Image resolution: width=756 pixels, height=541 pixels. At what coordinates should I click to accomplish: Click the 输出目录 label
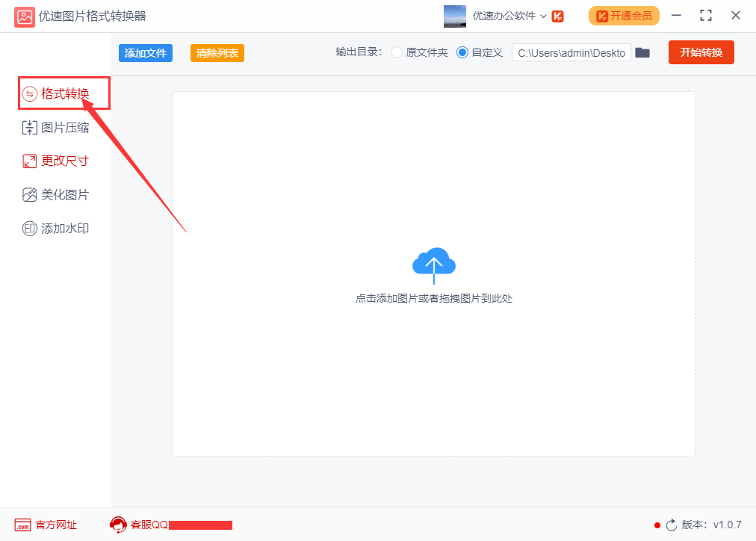359,52
